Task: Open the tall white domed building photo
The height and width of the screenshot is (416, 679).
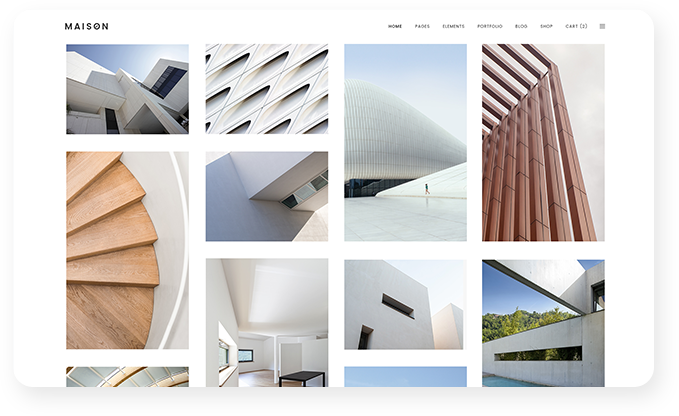Action: point(405,142)
